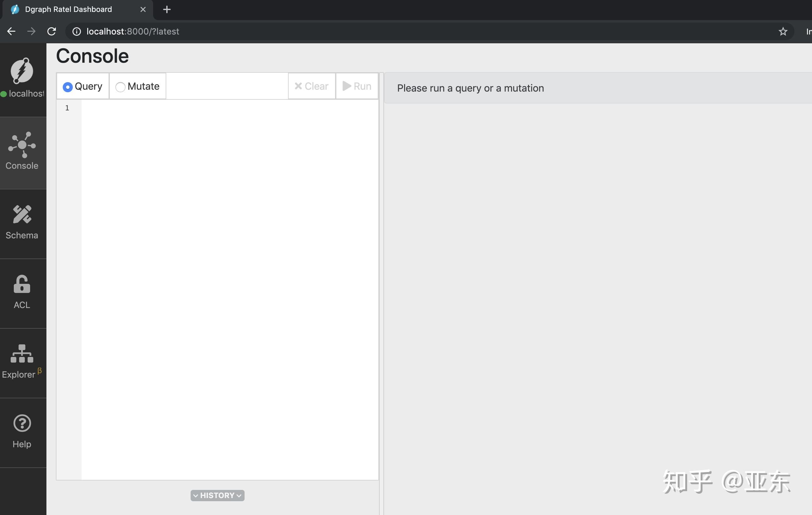The width and height of the screenshot is (812, 515).
Task: Reload the page with the browser refresh icon
Action: point(51,31)
